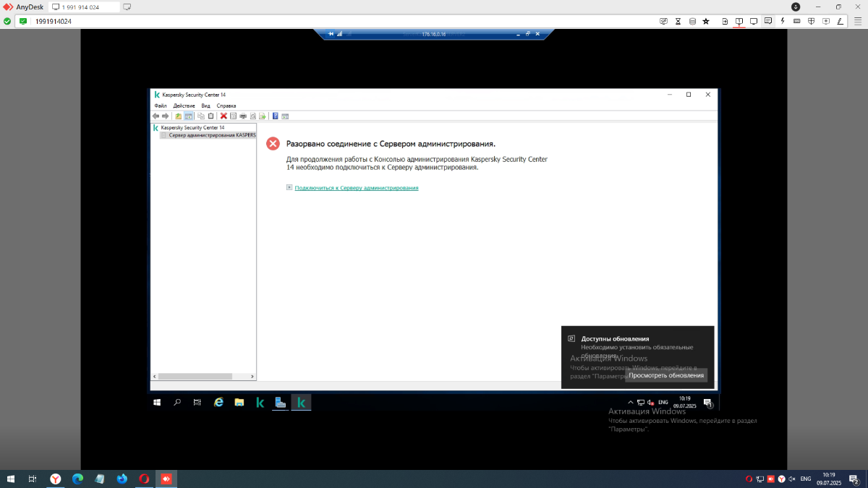Expand the arrow beside Подключиться к Серверу администрирования
The image size is (868, 488).
pos(289,187)
